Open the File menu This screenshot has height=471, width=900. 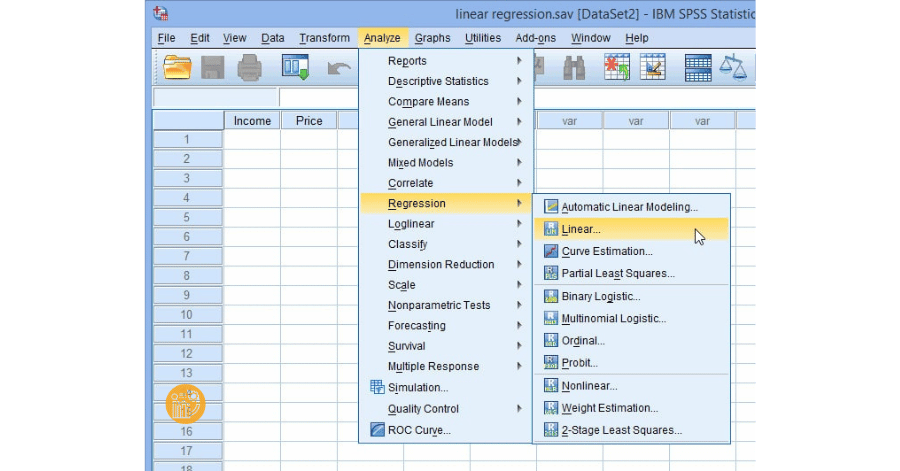pos(166,38)
